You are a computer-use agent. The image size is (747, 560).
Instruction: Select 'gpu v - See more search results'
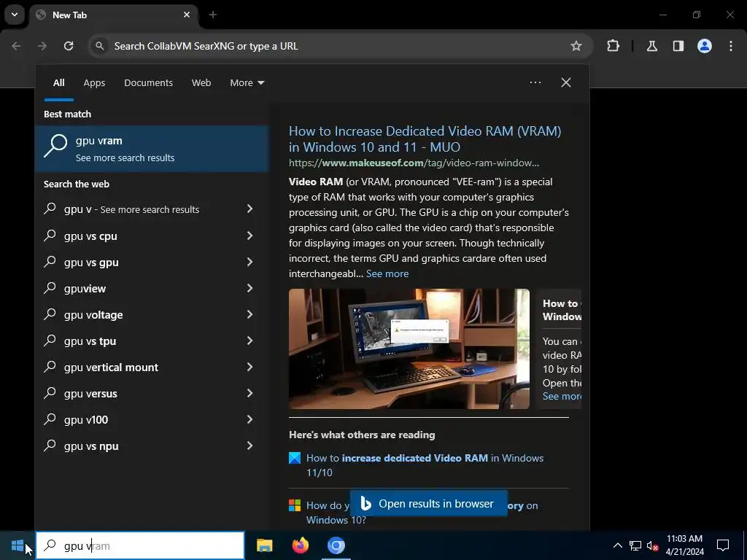point(131,209)
